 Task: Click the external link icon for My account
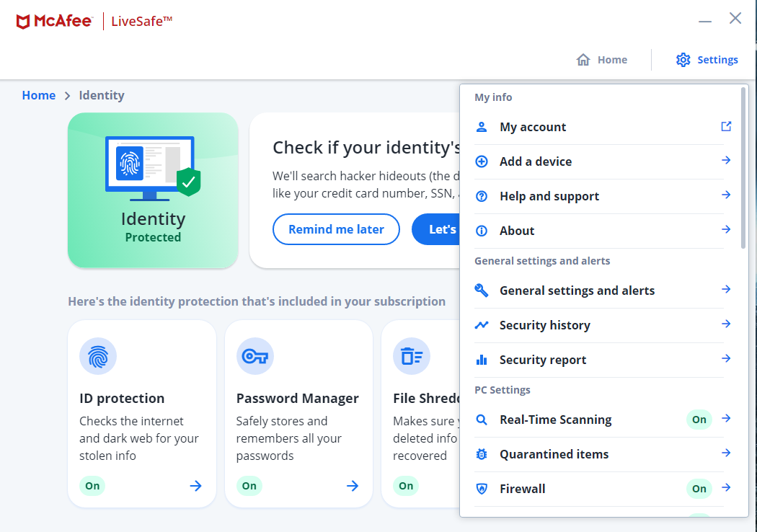[726, 126]
